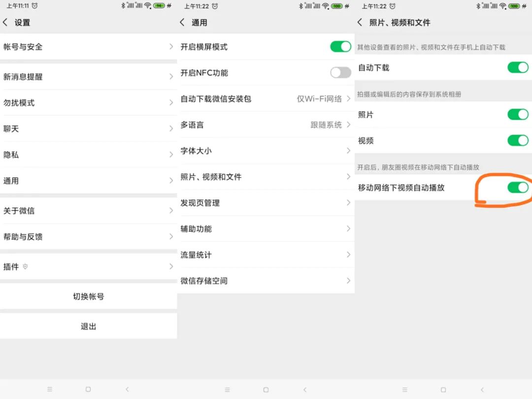This screenshot has height=399, width=532.
Task: Tap battery icon in 通用 screen status bar
Action: 336,6
